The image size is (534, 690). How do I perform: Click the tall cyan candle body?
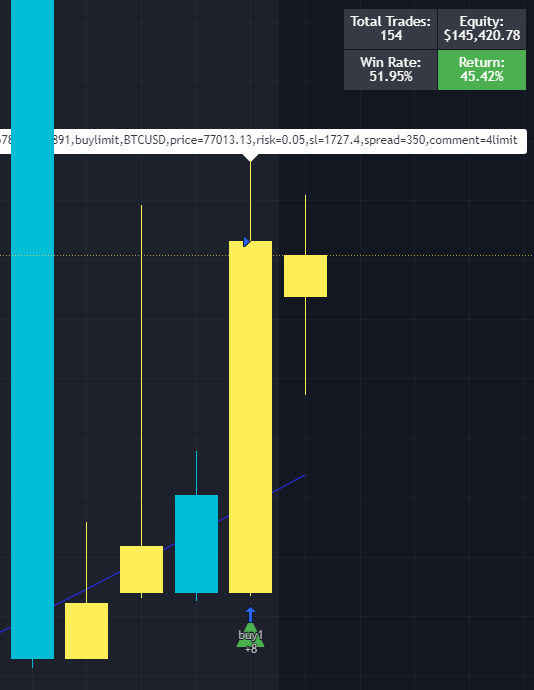coord(33,329)
